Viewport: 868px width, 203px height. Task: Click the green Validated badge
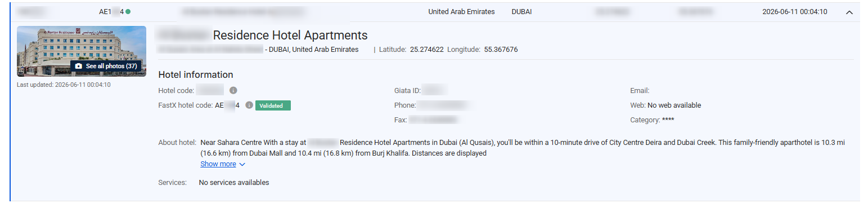click(273, 105)
